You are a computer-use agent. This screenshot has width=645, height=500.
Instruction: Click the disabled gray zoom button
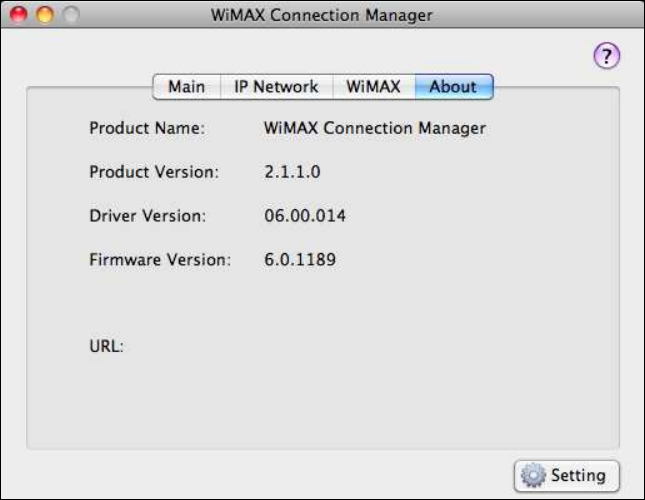point(71,14)
